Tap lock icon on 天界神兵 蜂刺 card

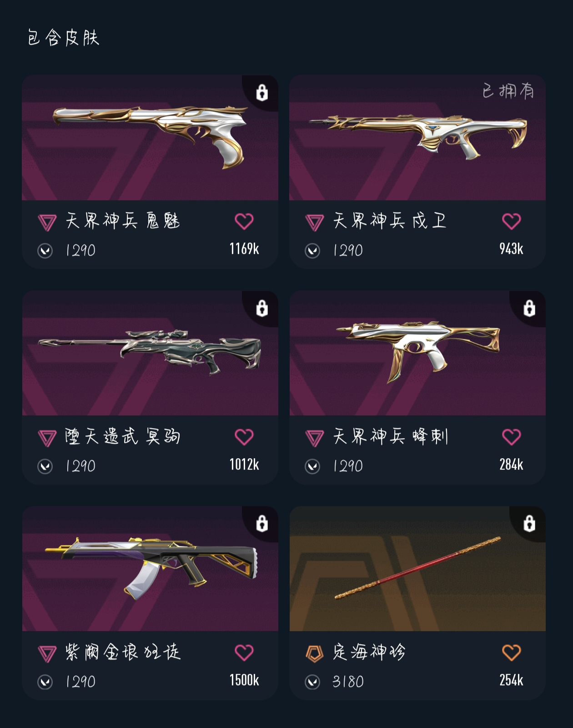click(529, 308)
